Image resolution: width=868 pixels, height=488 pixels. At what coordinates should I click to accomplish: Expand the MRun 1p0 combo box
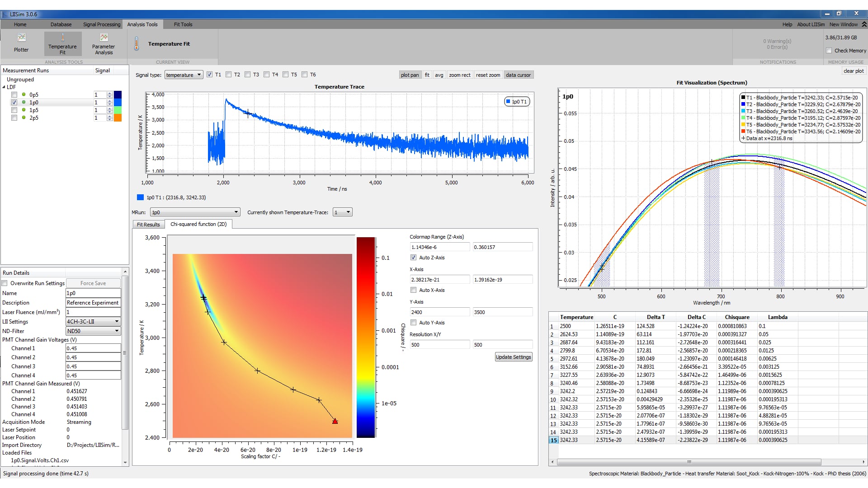click(194, 212)
